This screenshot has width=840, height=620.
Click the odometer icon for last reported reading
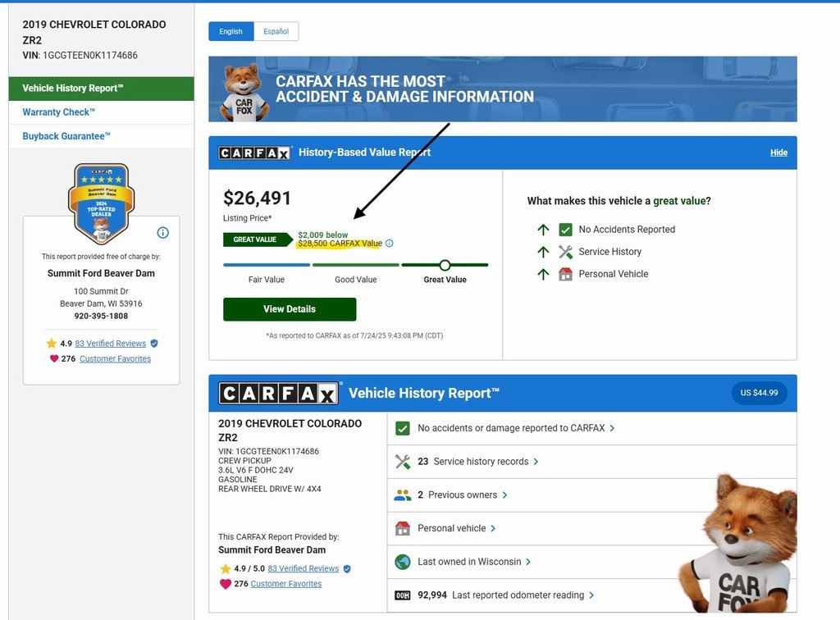(x=402, y=595)
